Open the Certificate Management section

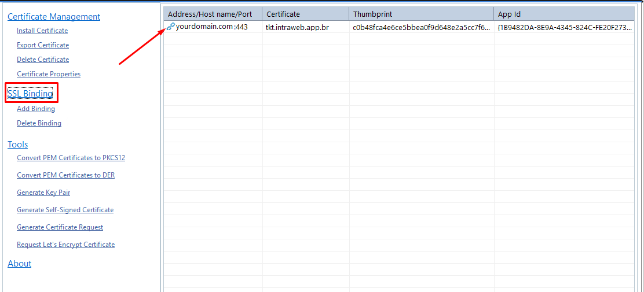click(54, 17)
